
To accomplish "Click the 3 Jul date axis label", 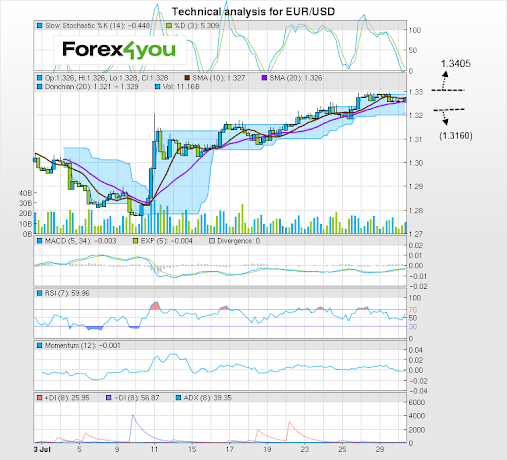I will pos(42,449).
